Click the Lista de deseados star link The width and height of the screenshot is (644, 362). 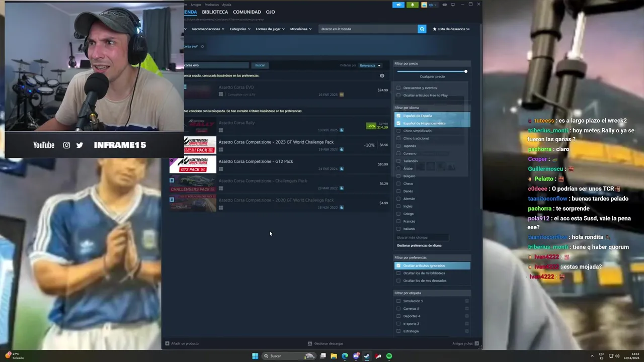[451, 29]
